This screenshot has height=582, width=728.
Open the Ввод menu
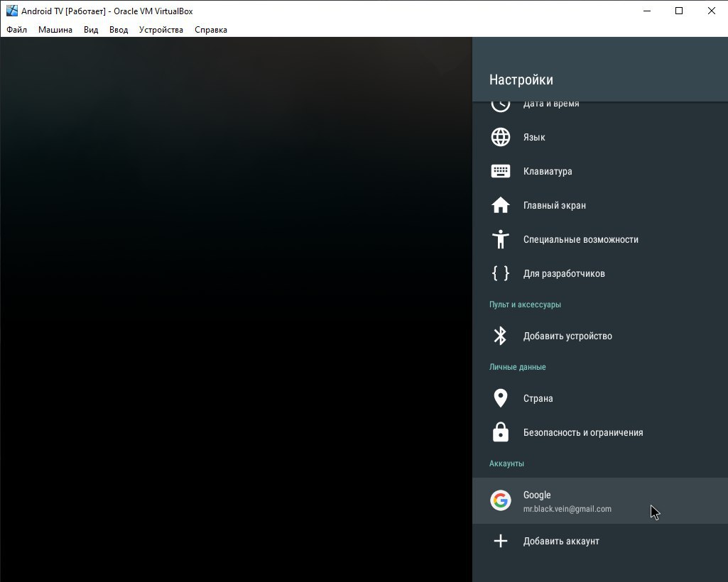[x=119, y=30]
